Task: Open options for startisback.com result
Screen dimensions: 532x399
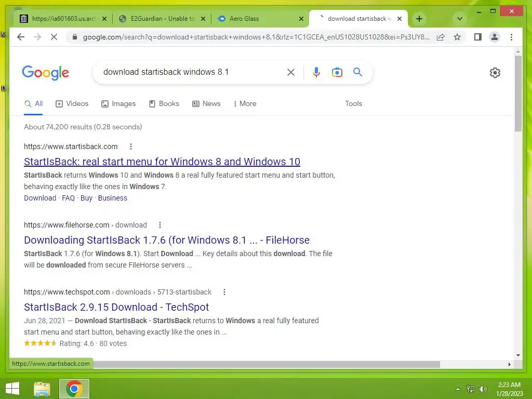Action: pos(130,147)
